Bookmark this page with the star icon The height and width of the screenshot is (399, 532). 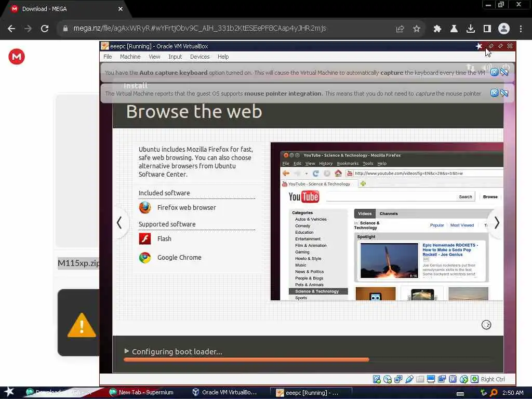coord(417,29)
